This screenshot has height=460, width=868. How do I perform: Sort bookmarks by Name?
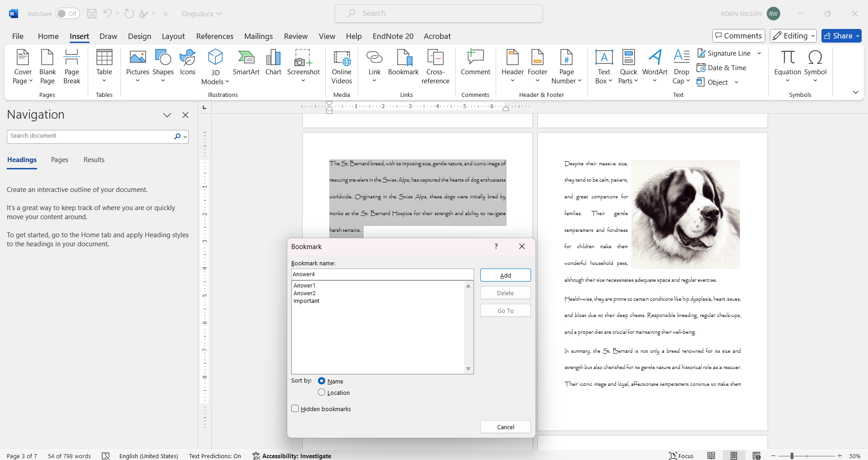pos(322,381)
